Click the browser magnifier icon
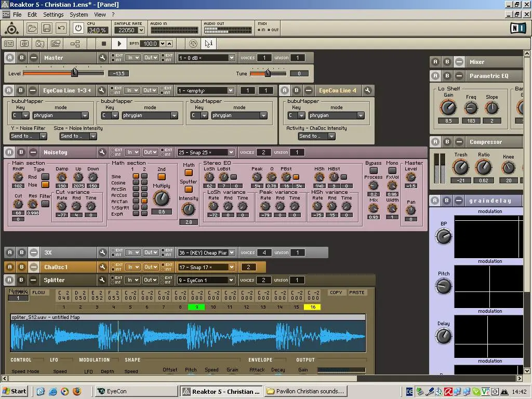 [x=39, y=44]
